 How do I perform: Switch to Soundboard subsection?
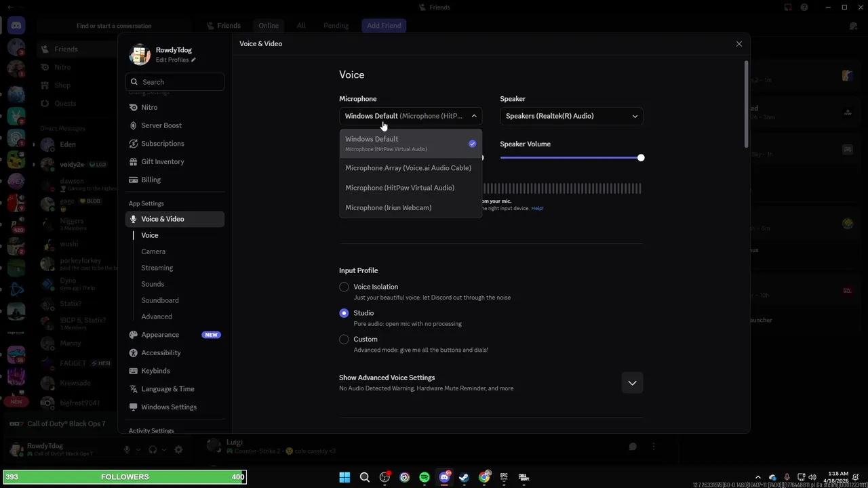(x=160, y=300)
